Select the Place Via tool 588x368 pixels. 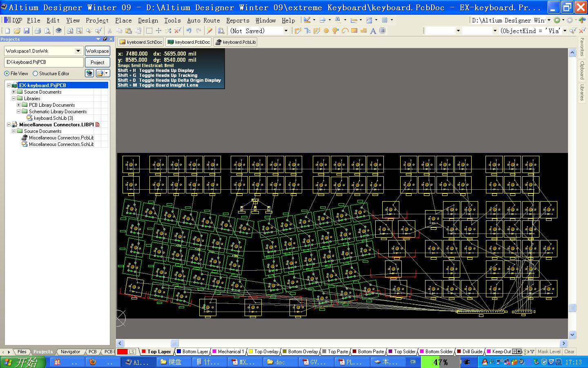pos(336,31)
